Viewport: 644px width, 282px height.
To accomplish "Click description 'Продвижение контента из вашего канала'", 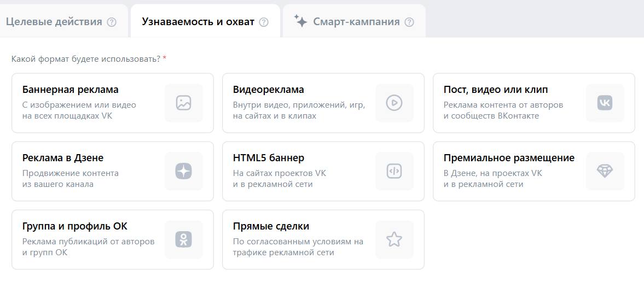I will pyautogui.click(x=70, y=179).
